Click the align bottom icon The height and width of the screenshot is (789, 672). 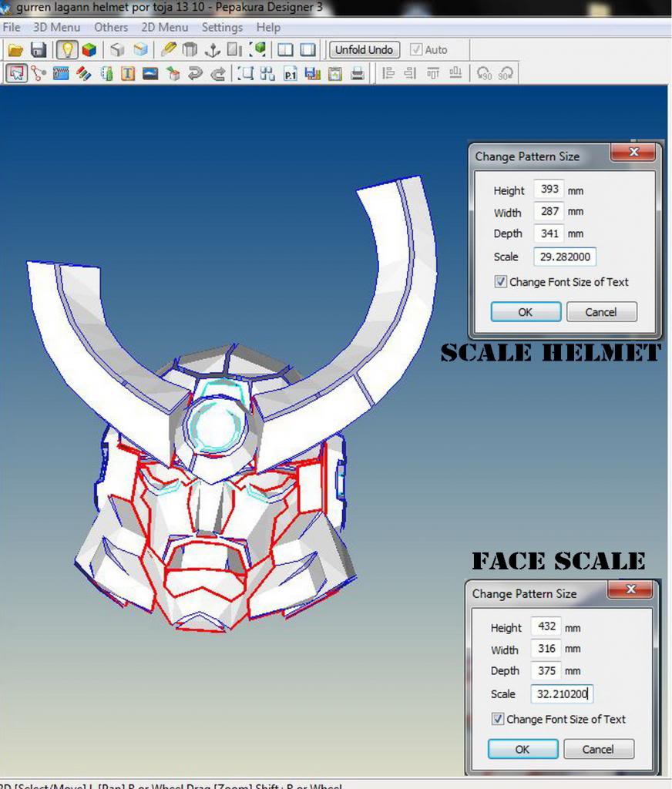coord(455,73)
